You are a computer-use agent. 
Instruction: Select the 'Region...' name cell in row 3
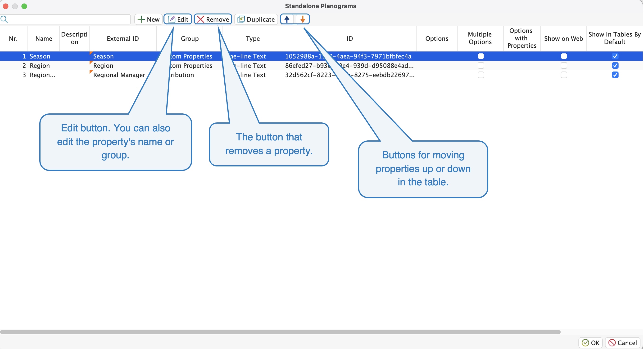pyautogui.click(x=44, y=75)
